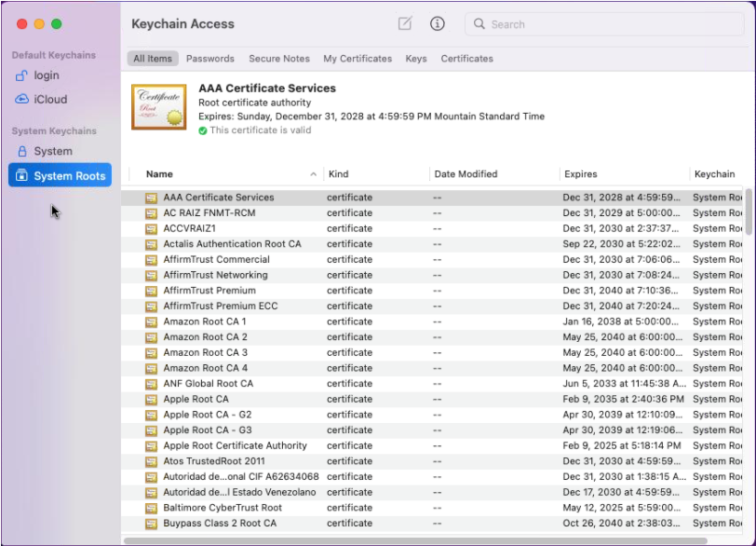Switch to the Passwords tab
Viewport: 756px width, 546px height.
tap(210, 59)
